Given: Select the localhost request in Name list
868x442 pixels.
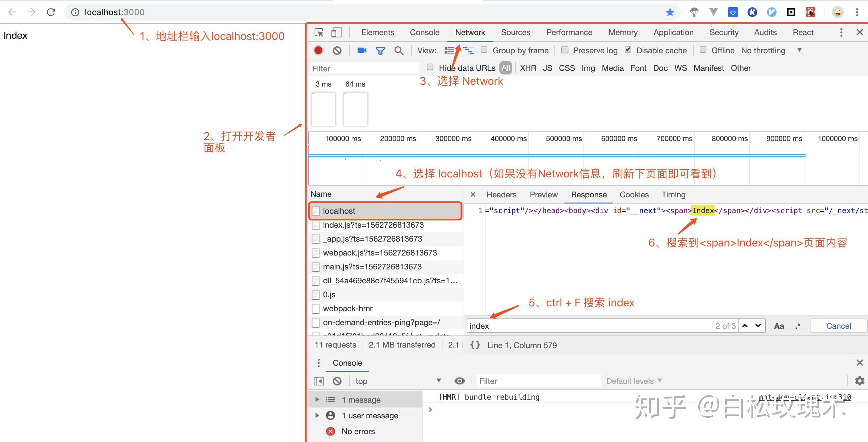Looking at the screenshot, I should [x=339, y=211].
